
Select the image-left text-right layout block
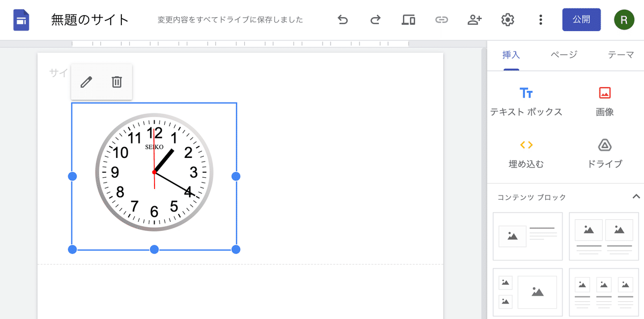tap(528, 236)
